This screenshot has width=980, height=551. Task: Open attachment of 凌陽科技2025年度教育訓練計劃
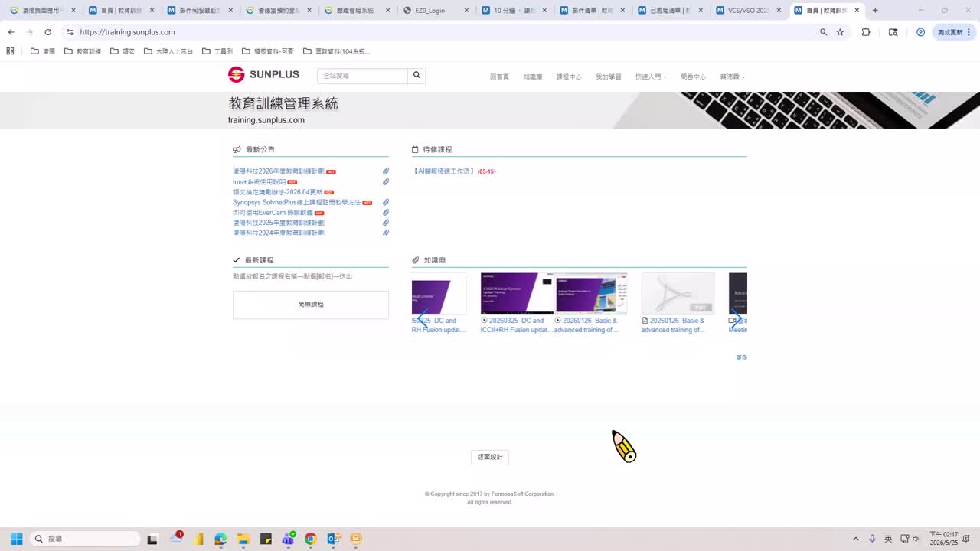(x=386, y=223)
